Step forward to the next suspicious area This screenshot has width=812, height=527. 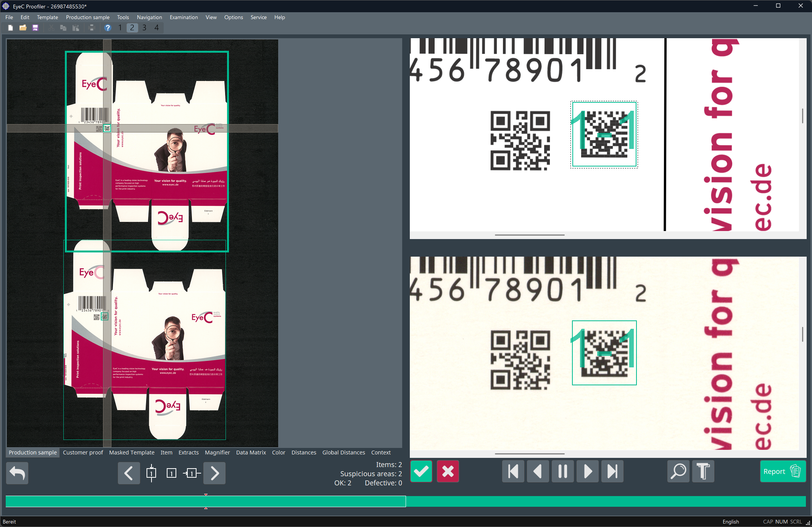click(x=588, y=472)
